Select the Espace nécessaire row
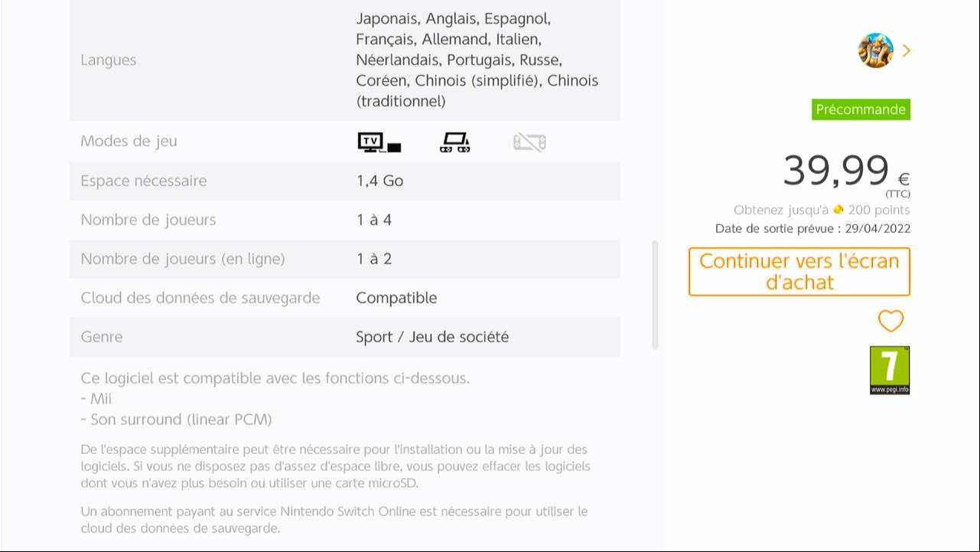Screen dimensions: 980x552 click(344, 181)
